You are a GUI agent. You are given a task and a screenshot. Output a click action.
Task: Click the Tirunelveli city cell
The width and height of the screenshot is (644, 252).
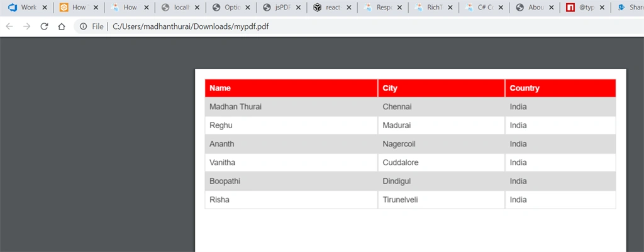441,200
